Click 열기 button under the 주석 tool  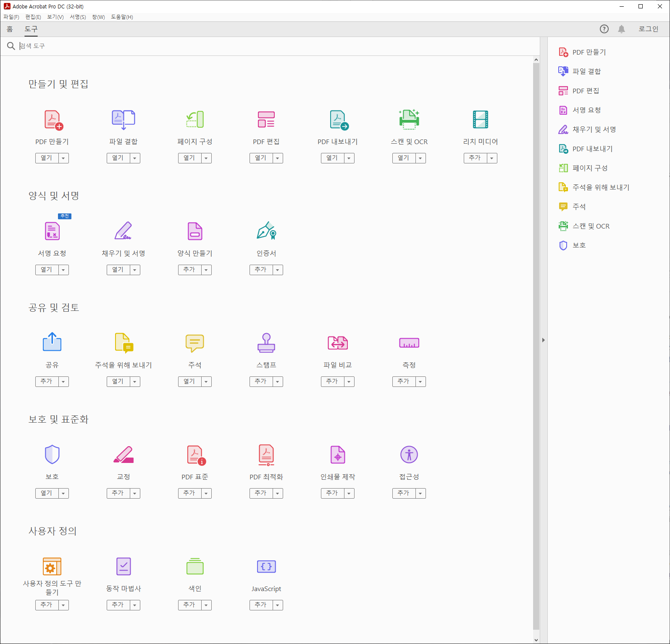coord(189,381)
